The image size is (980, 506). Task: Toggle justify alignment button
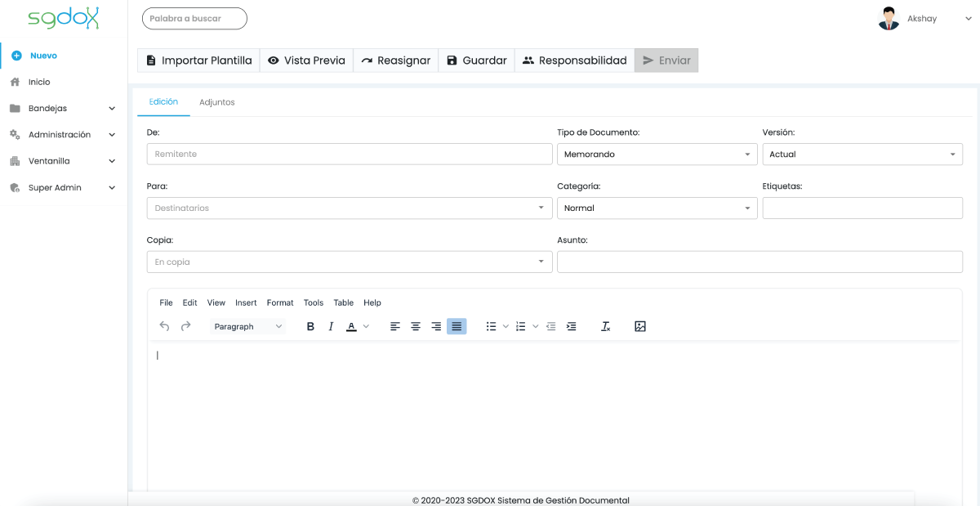click(457, 326)
